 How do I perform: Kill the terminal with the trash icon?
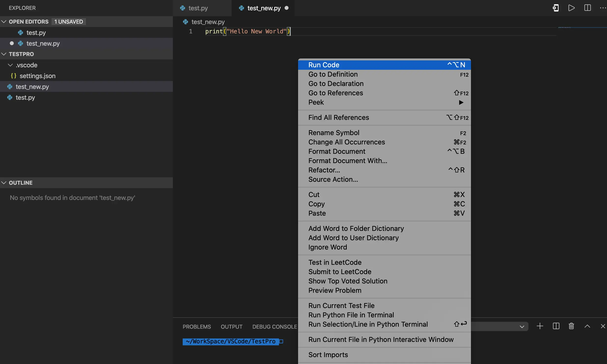571,326
